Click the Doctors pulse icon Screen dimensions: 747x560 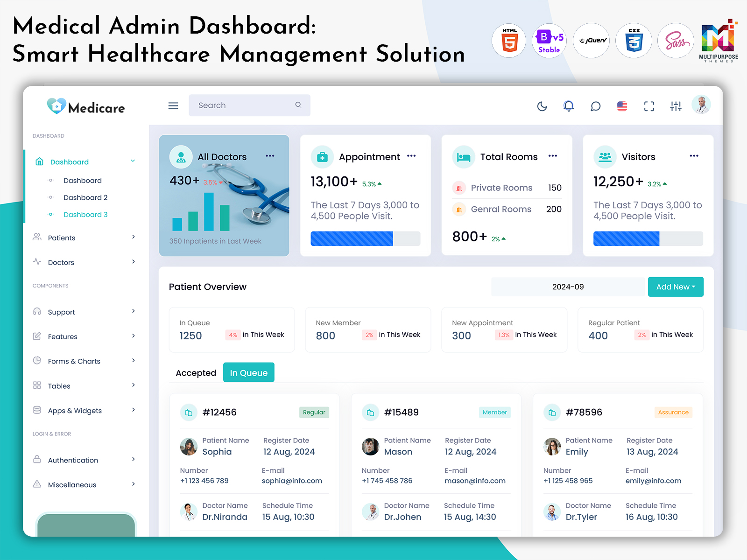(37, 262)
